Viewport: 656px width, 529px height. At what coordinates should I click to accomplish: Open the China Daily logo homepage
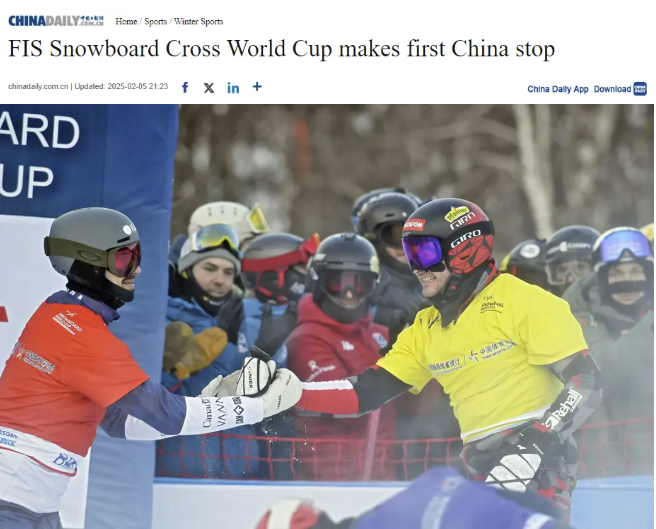(x=56, y=21)
